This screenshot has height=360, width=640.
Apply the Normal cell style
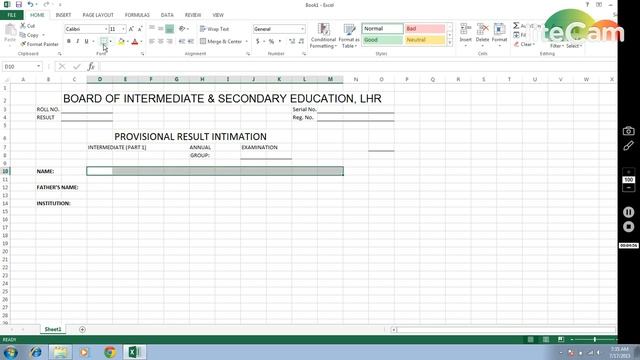tap(382, 29)
